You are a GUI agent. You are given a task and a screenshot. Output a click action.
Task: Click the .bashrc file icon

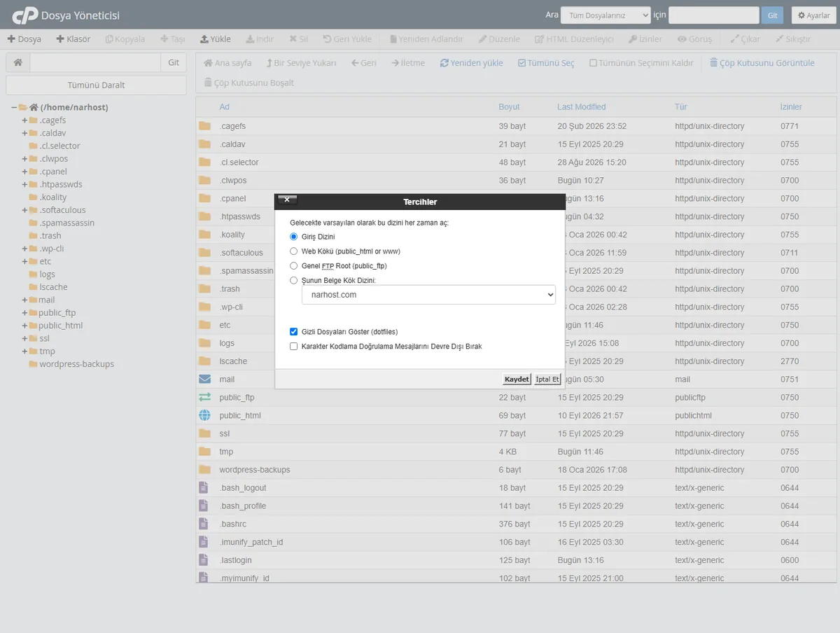tap(204, 524)
